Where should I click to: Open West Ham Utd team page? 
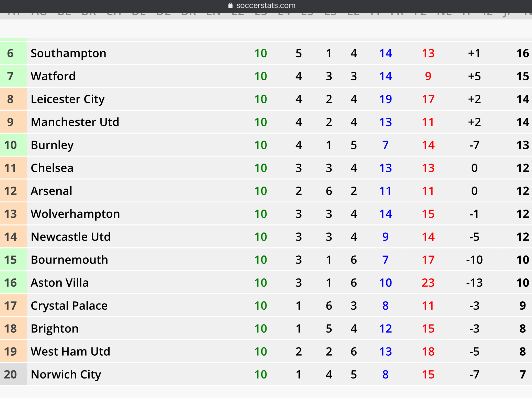coord(70,352)
